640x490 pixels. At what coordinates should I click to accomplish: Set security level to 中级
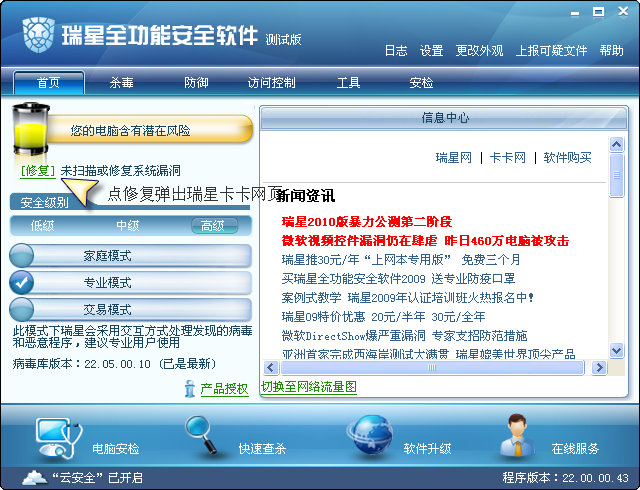pos(127,225)
